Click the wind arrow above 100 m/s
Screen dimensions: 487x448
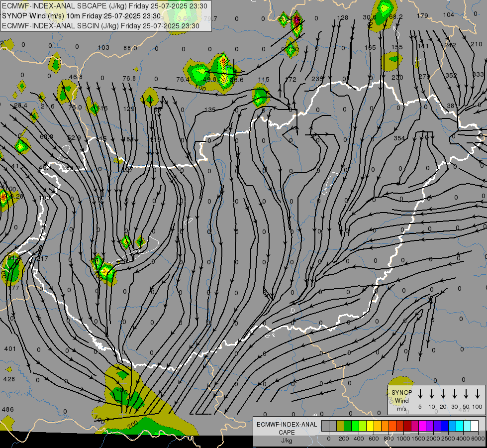point(478,394)
